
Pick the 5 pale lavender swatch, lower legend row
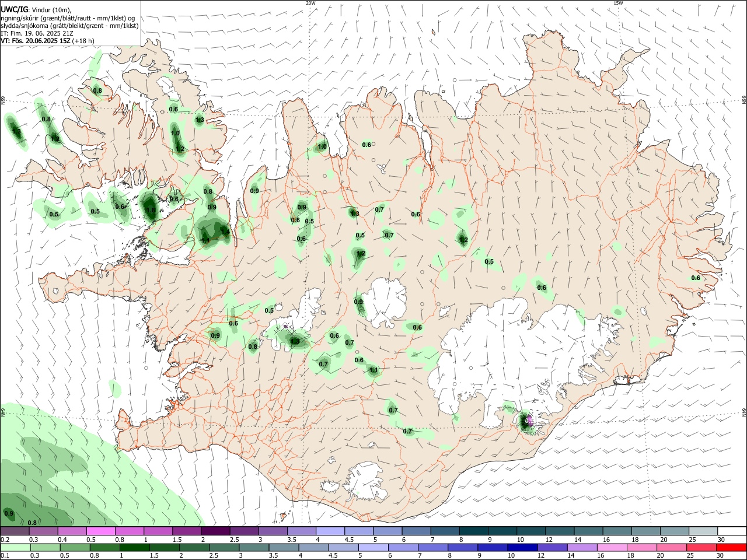click(x=373, y=548)
